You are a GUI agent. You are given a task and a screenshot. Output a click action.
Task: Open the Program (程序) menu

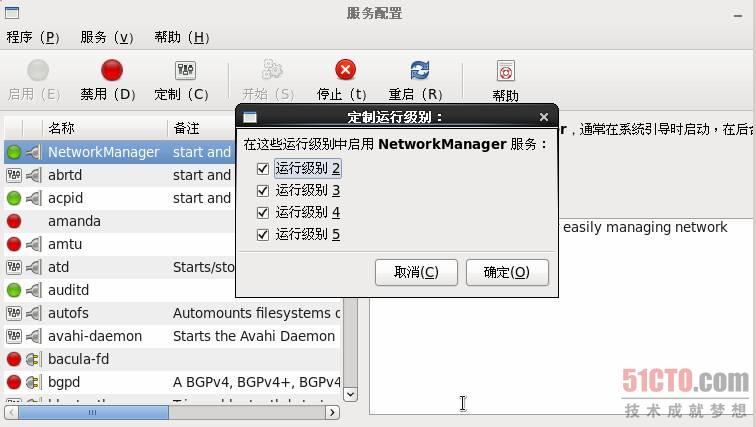pos(33,37)
